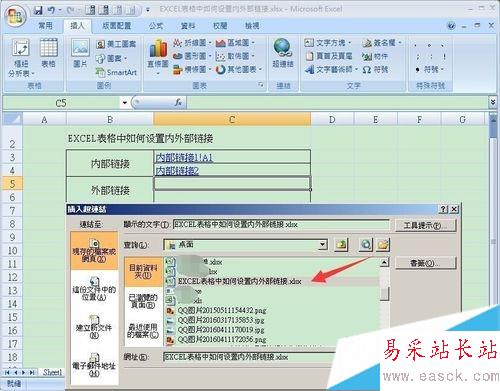Insert a 直條圖 column chart
This screenshot has width=500, height=391.
pyautogui.click(x=158, y=57)
